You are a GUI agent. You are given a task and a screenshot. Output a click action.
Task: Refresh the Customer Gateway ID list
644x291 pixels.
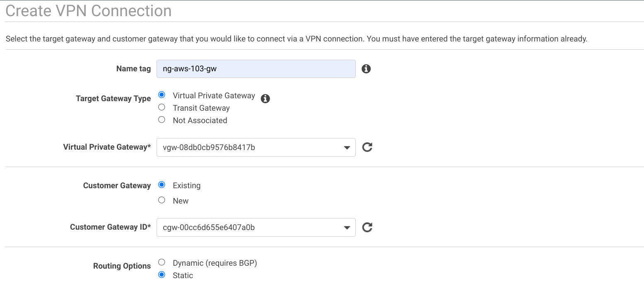pos(367,227)
